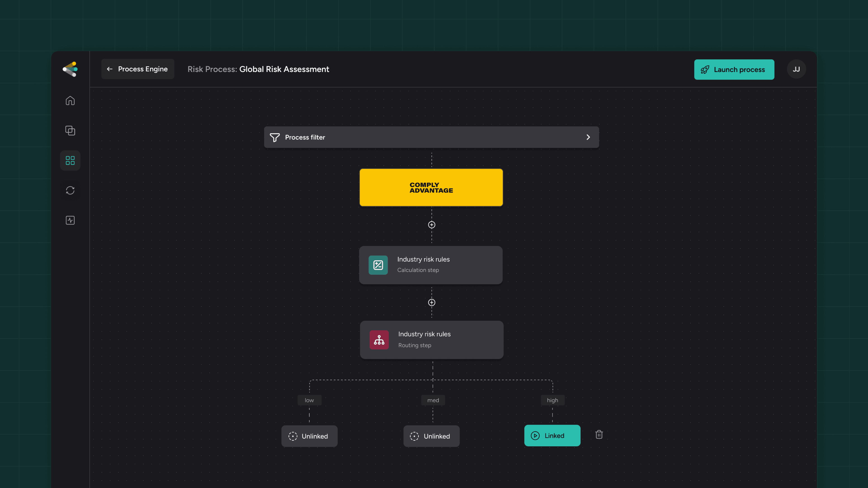Open Industry risk rules Routing step
Screen dimensions: 868x488
coord(432,340)
